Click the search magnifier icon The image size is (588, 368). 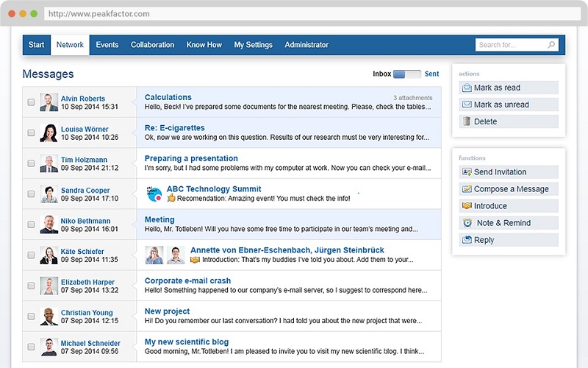tap(551, 45)
